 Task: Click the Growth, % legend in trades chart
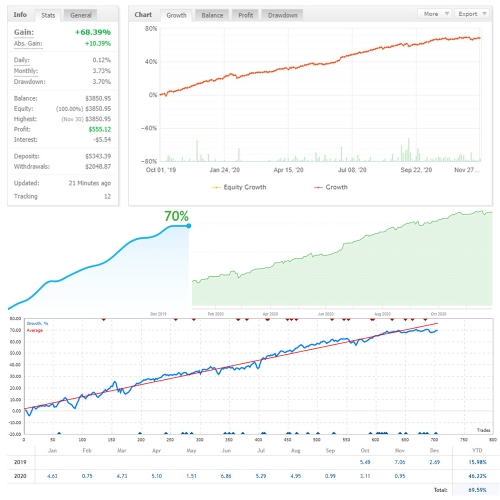click(x=37, y=323)
